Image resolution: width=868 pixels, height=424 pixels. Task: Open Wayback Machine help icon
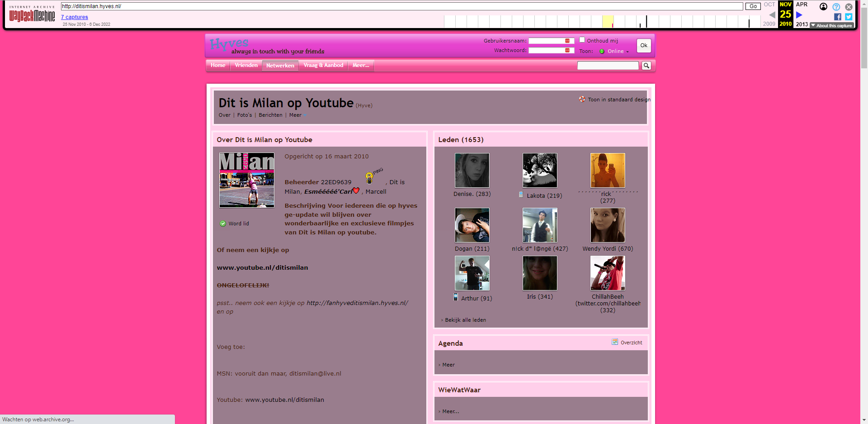836,7
